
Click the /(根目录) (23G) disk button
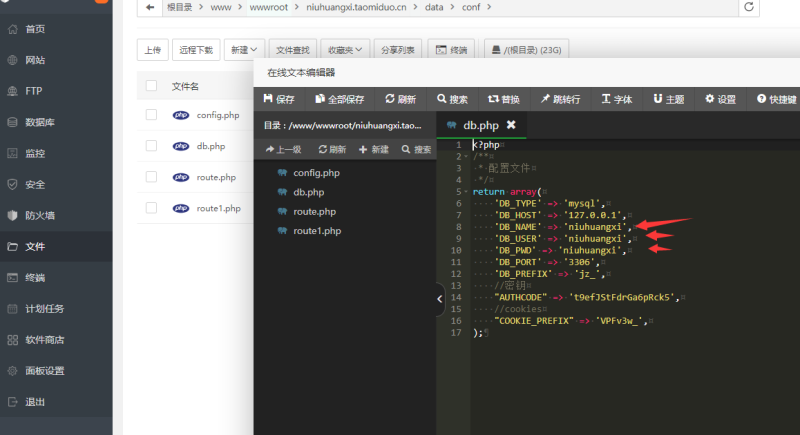(x=526, y=50)
